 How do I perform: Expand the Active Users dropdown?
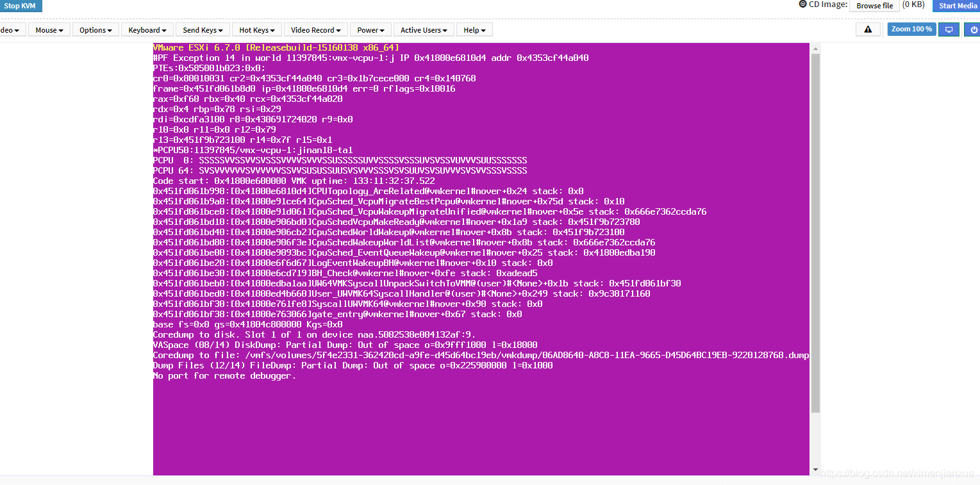coord(424,30)
